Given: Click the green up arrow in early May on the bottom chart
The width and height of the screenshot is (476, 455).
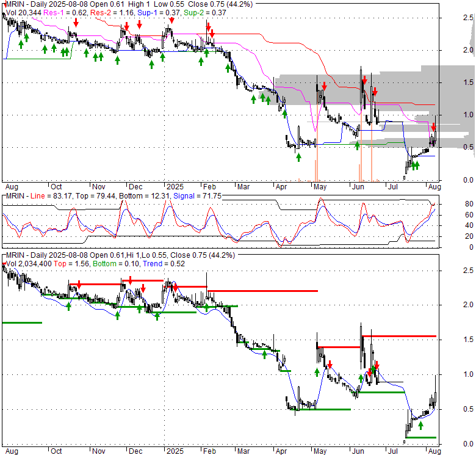Looking at the screenshot, I should (317, 372).
